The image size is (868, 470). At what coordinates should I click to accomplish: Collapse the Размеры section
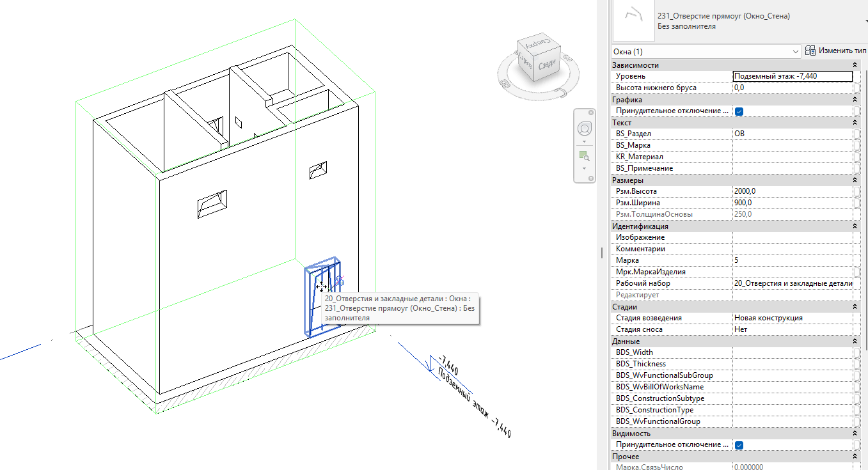tap(855, 180)
